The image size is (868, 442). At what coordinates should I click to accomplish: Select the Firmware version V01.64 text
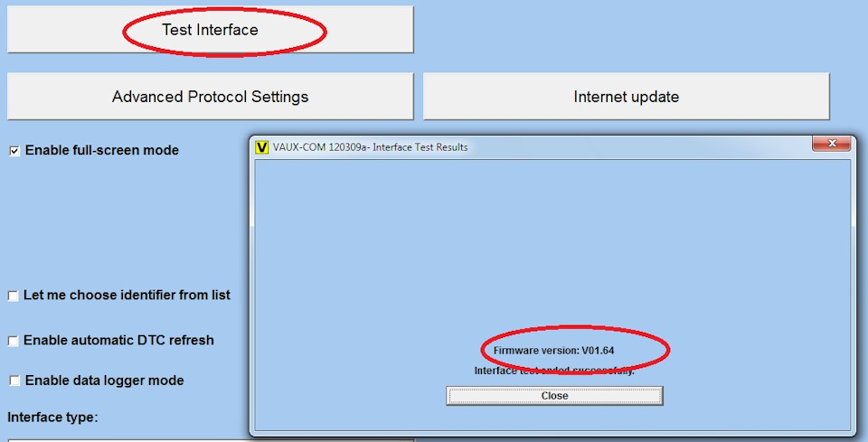pyautogui.click(x=553, y=350)
